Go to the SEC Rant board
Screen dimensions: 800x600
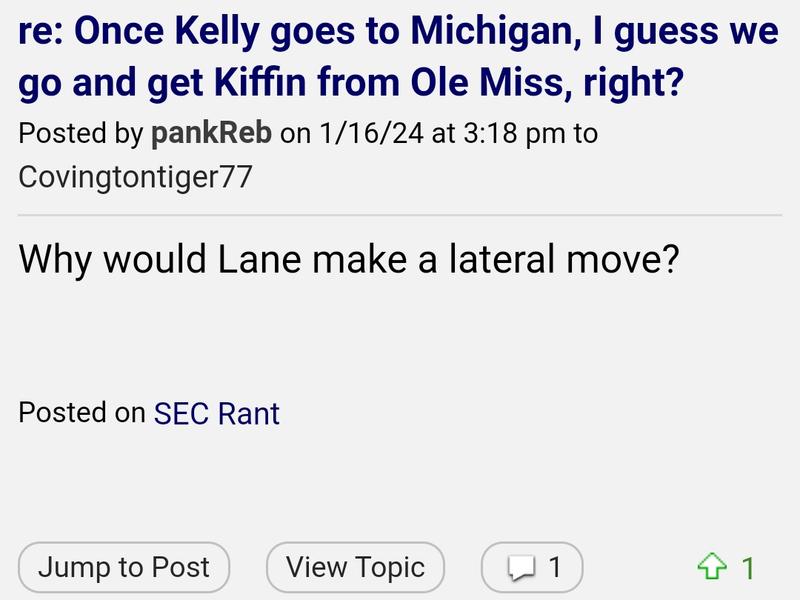point(217,413)
